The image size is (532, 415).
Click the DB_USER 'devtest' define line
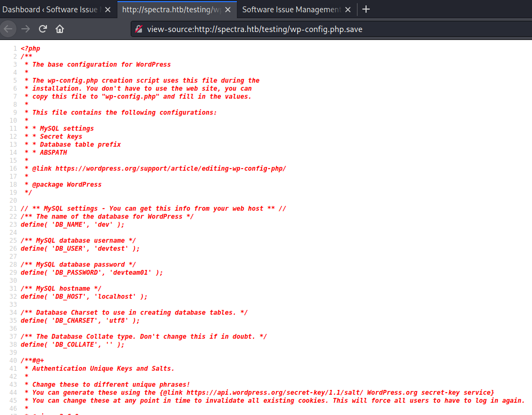[80, 249]
